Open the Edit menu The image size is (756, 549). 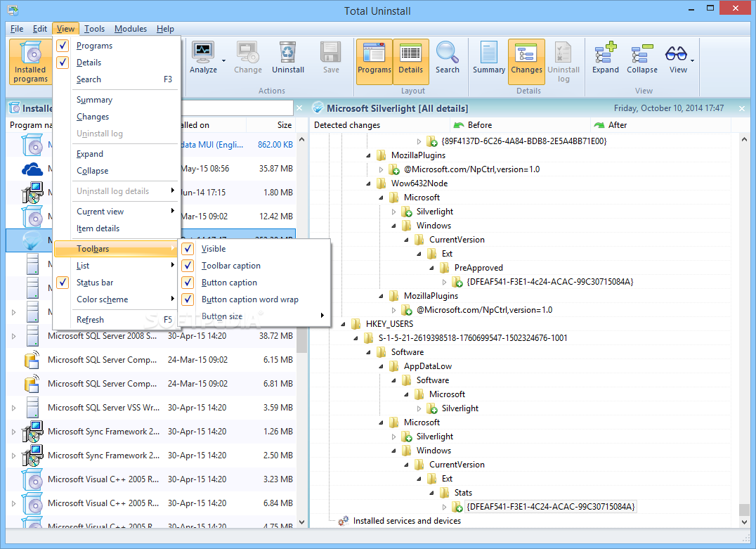pos(40,28)
